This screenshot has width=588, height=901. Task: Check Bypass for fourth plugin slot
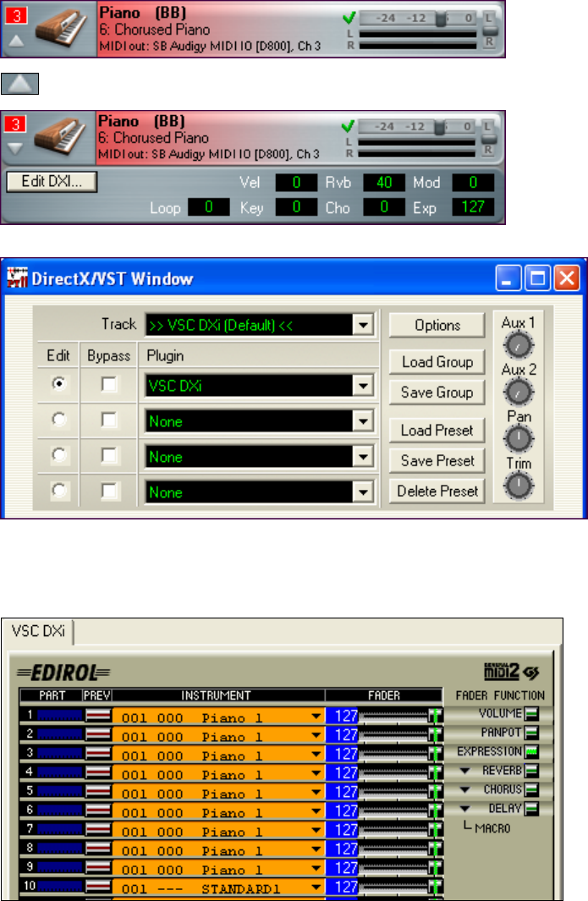pyautogui.click(x=108, y=491)
